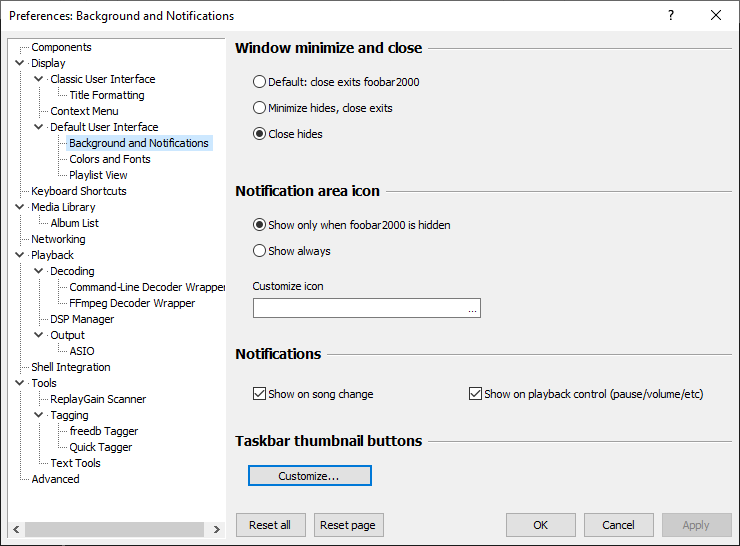This screenshot has width=740, height=546.
Task: Click the tree scrollbar left arrow
Action: tap(17, 529)
